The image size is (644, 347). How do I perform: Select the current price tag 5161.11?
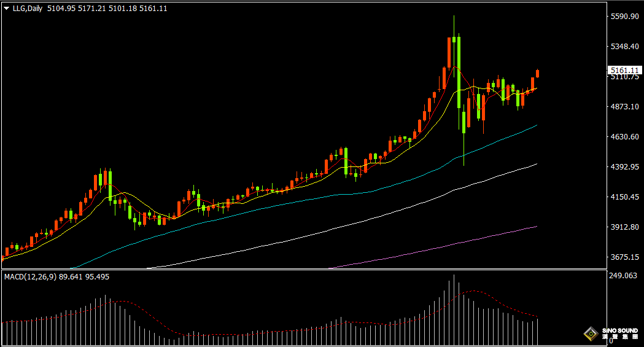point(621,71)
